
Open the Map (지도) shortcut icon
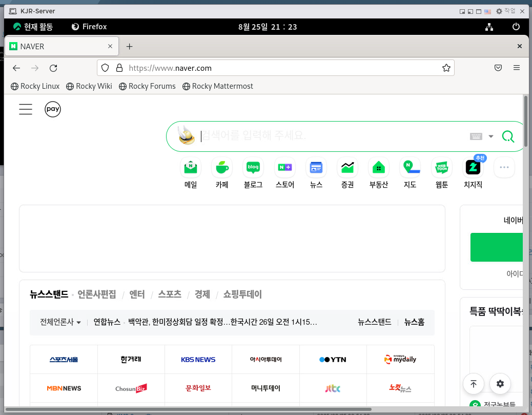pos(410,167)
